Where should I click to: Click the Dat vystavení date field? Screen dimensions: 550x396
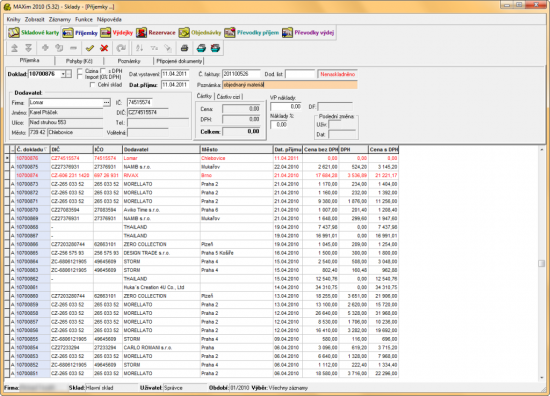coord(175,74)
